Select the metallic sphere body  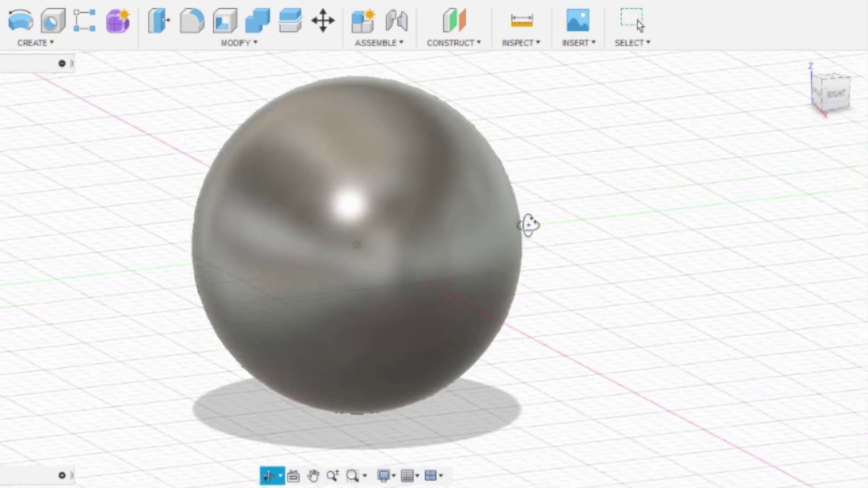[x=357, y=244]
